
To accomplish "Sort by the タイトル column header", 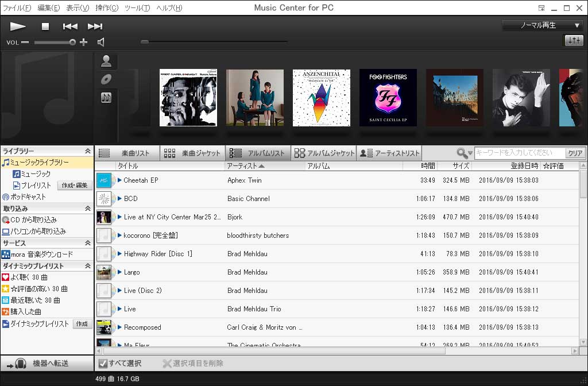I will 170,166.
